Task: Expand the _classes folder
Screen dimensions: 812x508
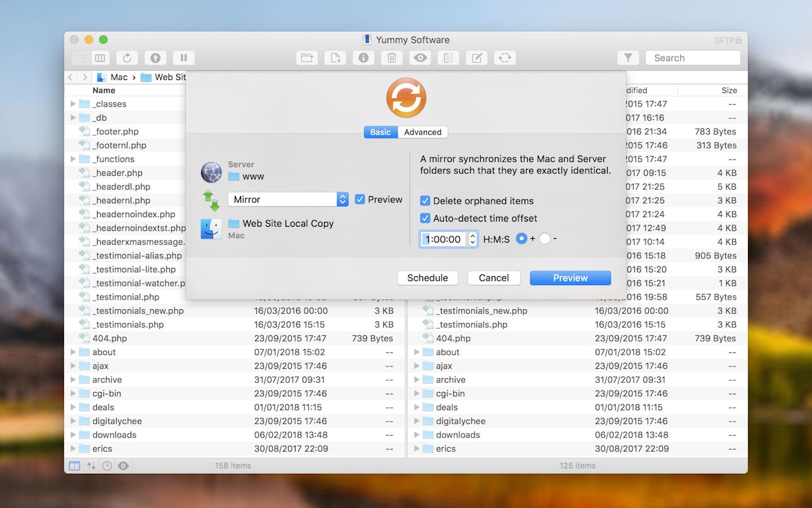Action: 73,104
